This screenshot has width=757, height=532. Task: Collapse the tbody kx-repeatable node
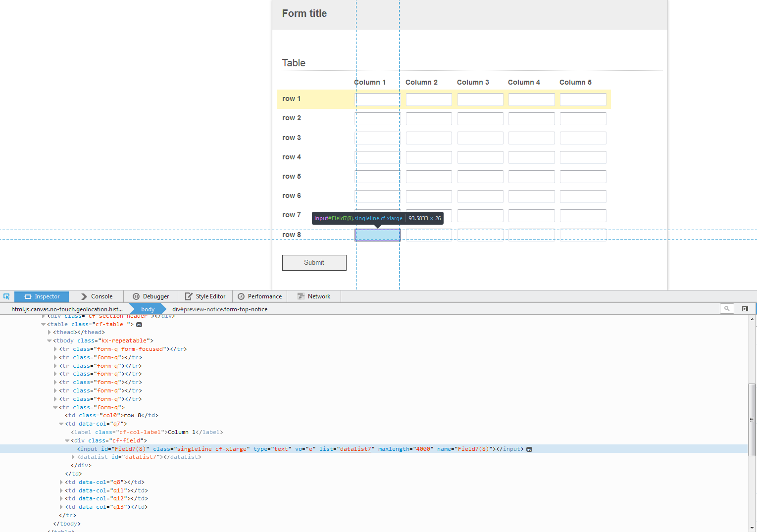[49, 341]
